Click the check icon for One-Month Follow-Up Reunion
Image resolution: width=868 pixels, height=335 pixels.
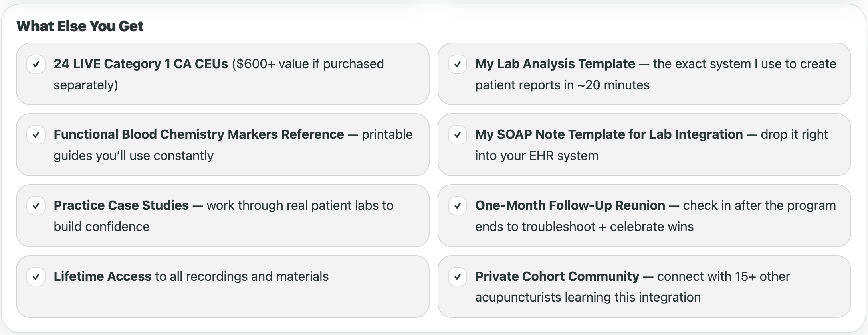(458, 206)
